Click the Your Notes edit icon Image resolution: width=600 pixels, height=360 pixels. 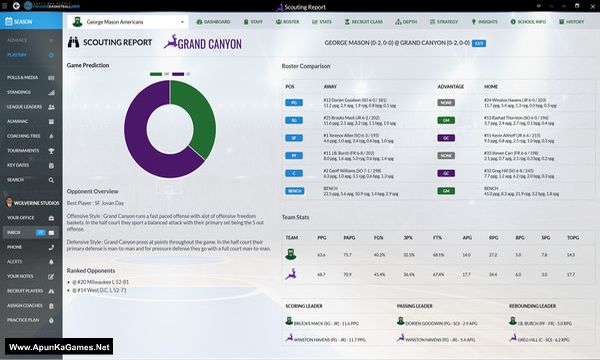click(51, 276)
